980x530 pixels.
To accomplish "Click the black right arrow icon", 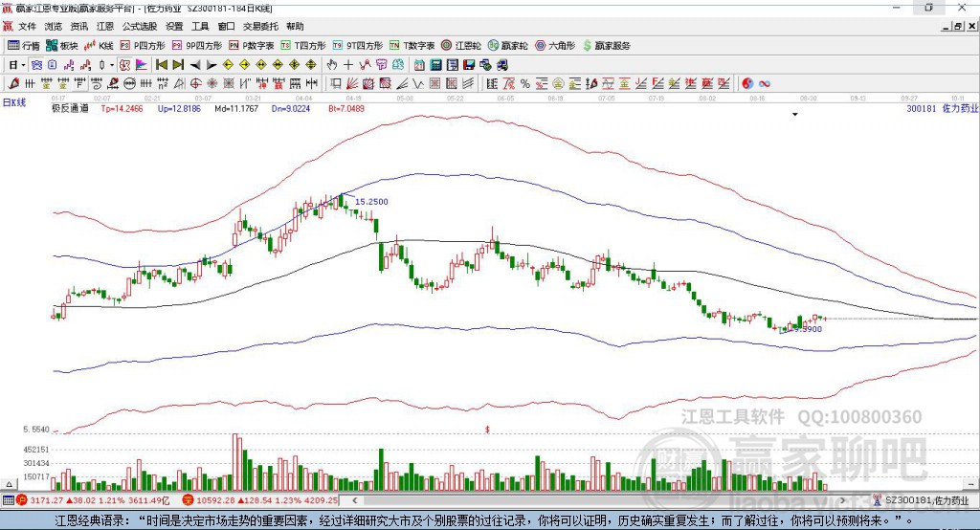I will [x=212, y=65].
